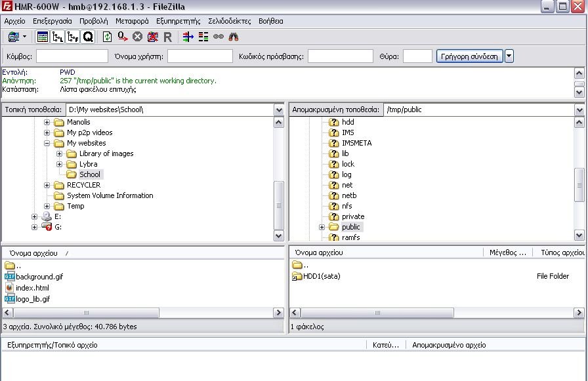The height and width of the screenshot is (381, 588).
Task: Open the Βοήθεια menu
Action: (x=271, y=21)
